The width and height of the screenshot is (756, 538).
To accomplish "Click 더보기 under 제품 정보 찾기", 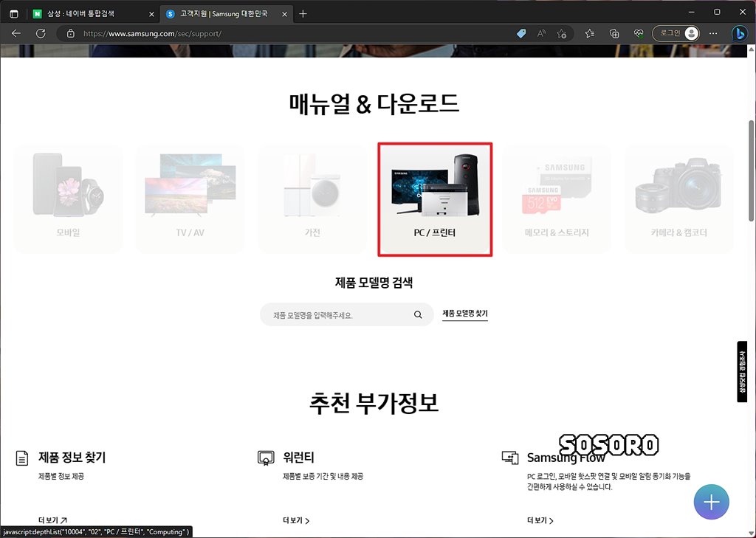I will (x=52, y=520).
